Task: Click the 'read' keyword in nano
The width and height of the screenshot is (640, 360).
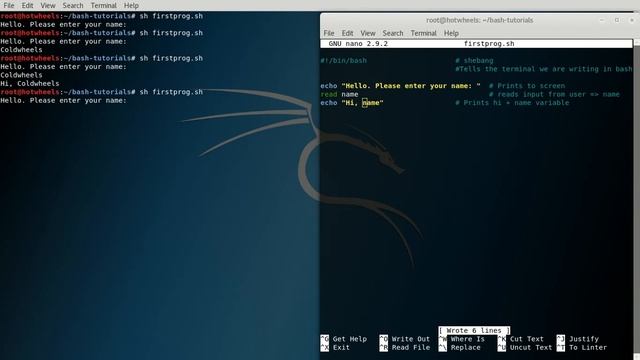Action: pos(329,94)
